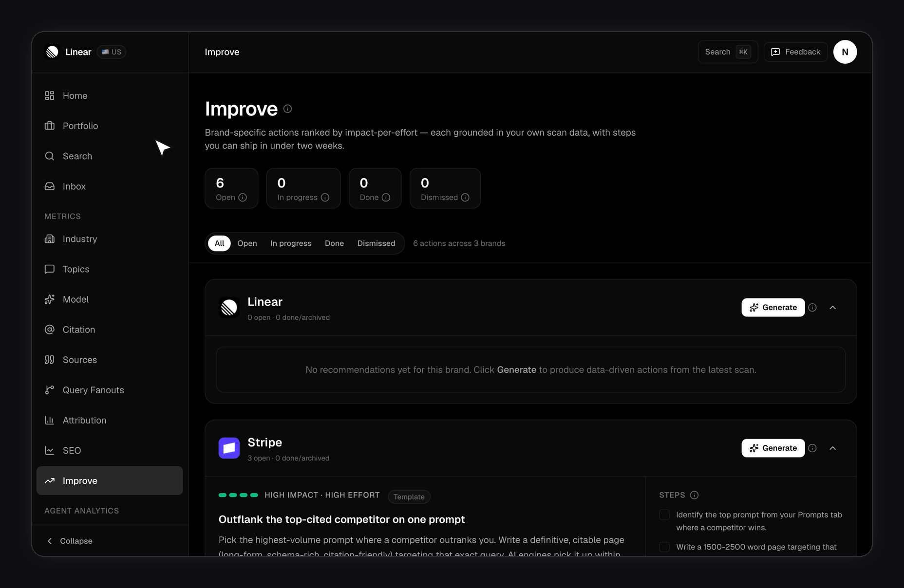Viewport: 904px width, 588px height.
Task: Click the Home grid icon
Action: click(50, 96)
